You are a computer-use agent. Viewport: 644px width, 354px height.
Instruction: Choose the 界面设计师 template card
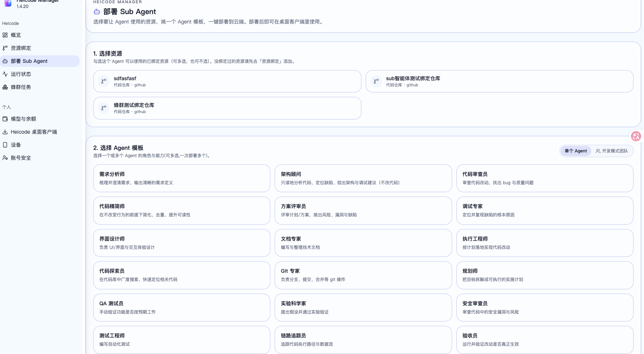[182, 243]
